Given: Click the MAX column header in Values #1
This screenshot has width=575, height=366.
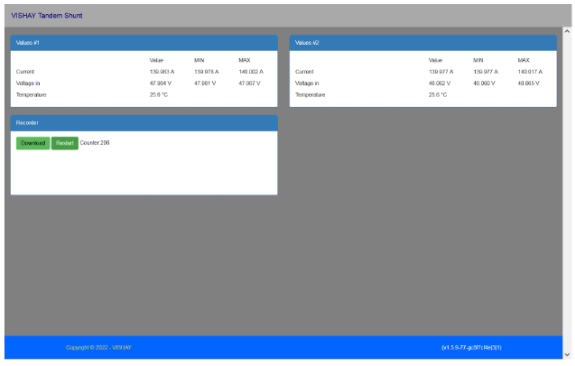Looking at the screenshot, I should 244,60.
